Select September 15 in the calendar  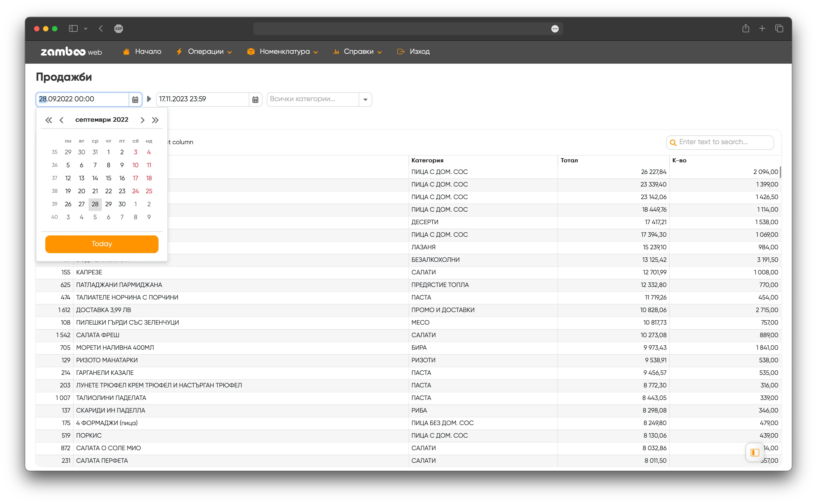click(x=108, y=178)
